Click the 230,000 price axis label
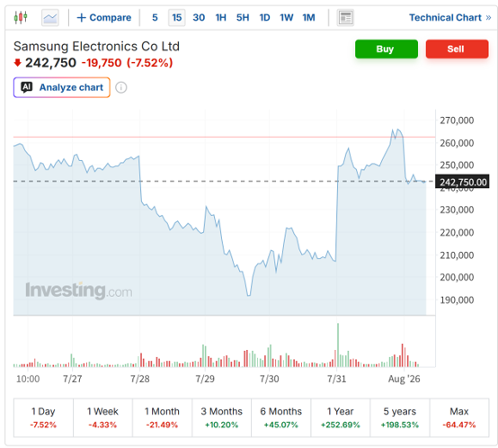498x448 pixels. tap(457, 210)
